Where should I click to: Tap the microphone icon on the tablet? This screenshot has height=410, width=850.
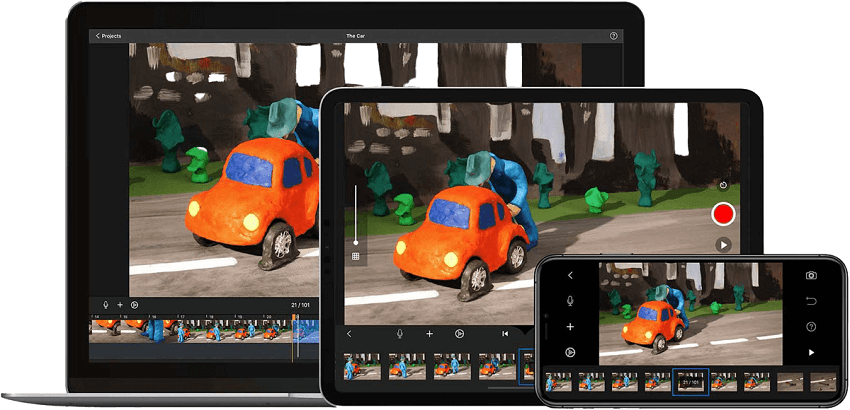[400, 334]
